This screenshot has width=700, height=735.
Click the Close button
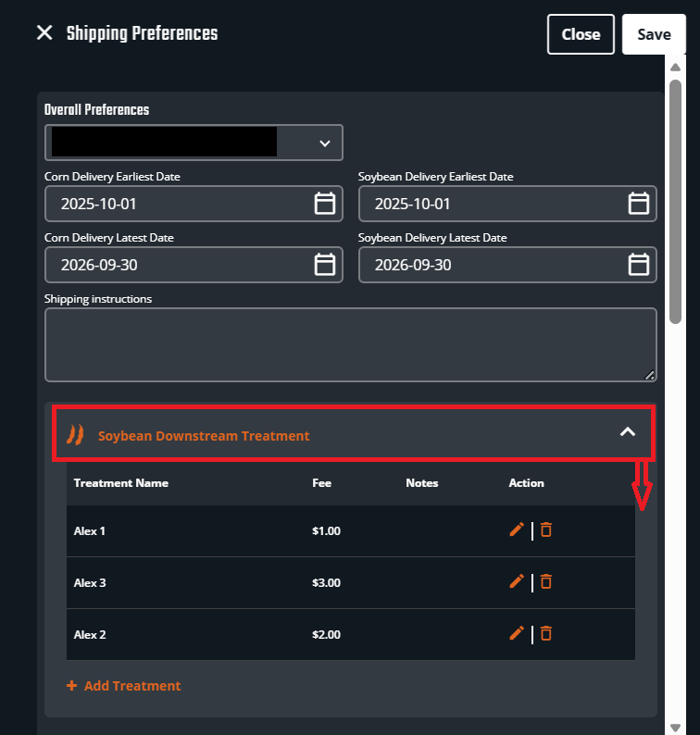581,34
